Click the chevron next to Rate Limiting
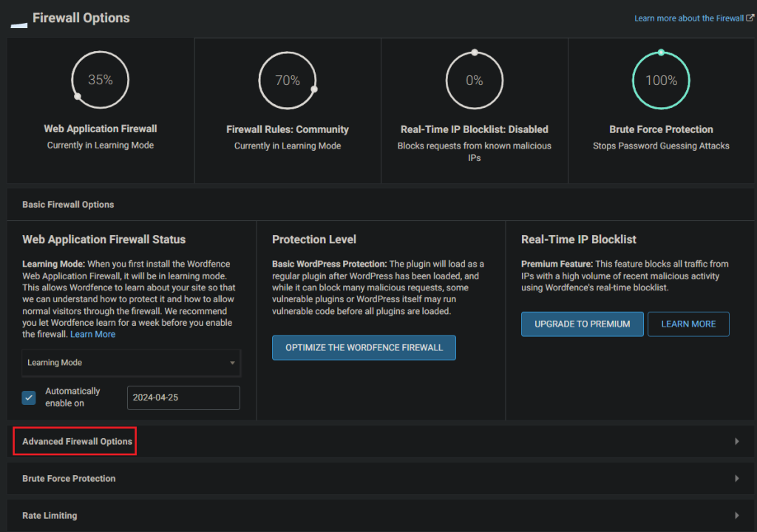 click(x=737, y=515)
